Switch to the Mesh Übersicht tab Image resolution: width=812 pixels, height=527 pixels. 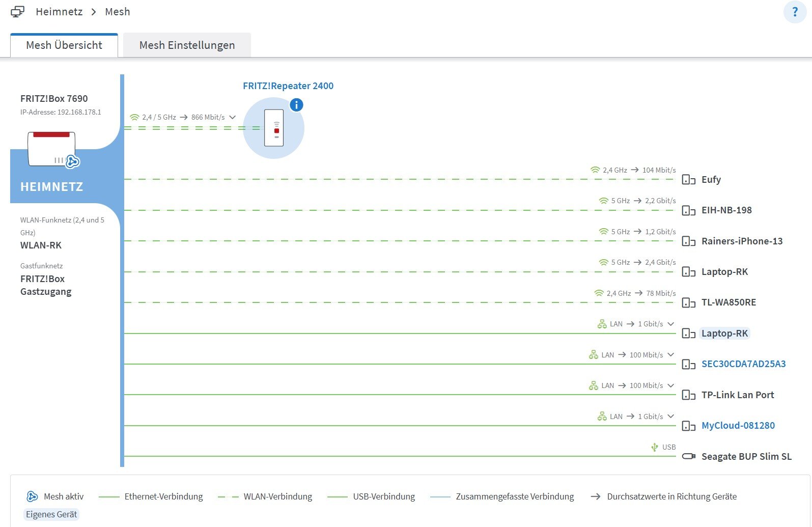pos(64,45)
